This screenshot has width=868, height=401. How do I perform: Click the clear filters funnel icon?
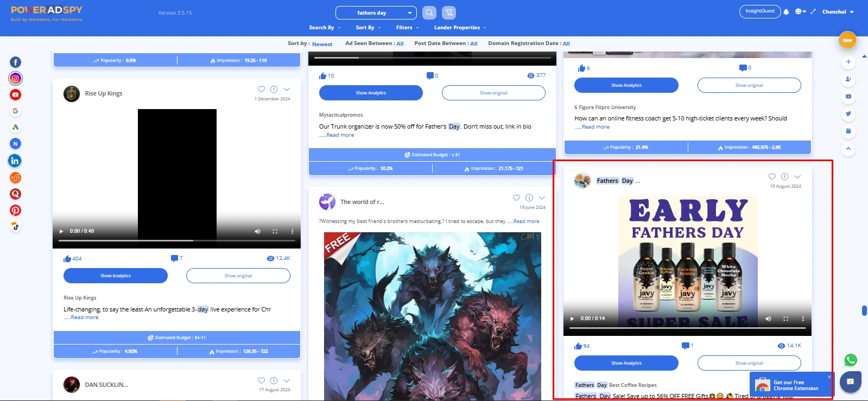(x=448, y=12)
